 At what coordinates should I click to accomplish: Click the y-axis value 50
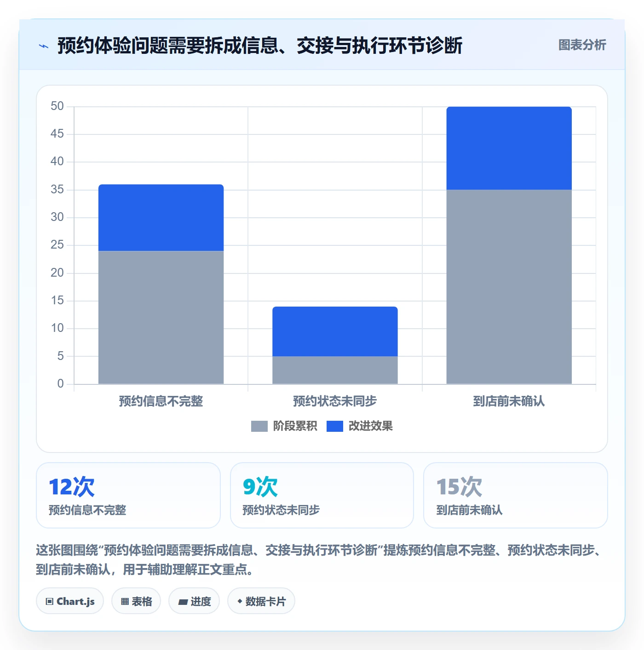(57, 106)
